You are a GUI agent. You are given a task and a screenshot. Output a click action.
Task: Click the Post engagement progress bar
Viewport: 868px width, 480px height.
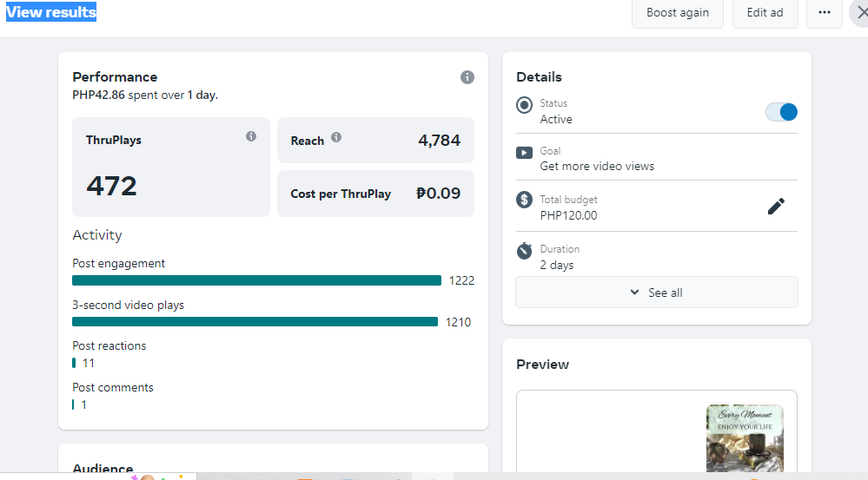pyautogui.click(x=256, y=280)
